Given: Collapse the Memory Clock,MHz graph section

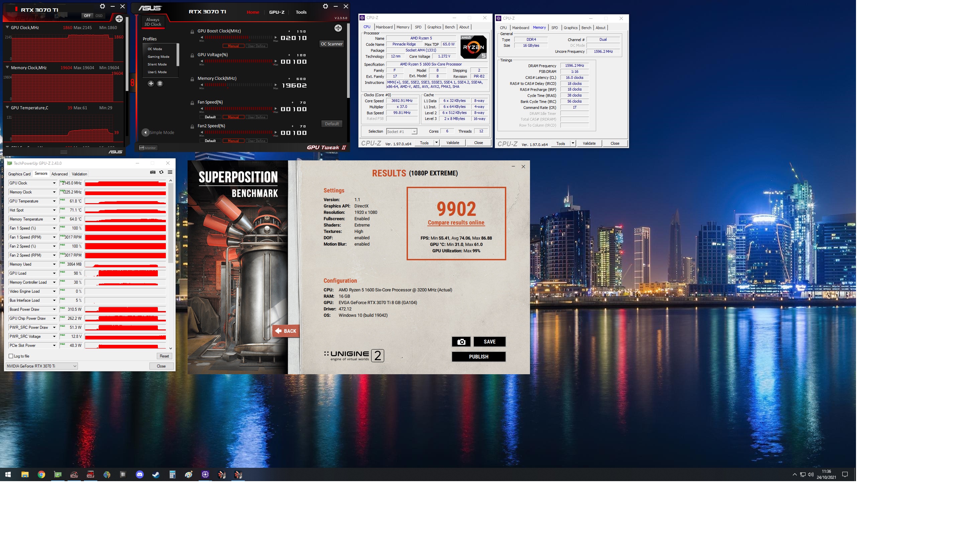Looking at the screenshot, I should [x=7, y=67].
